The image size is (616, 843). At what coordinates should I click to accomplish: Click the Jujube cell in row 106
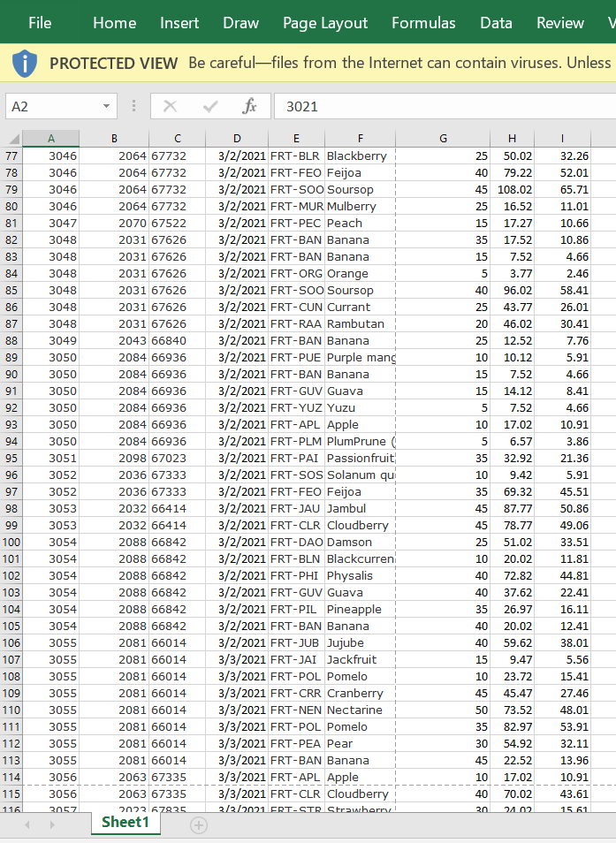360,642
